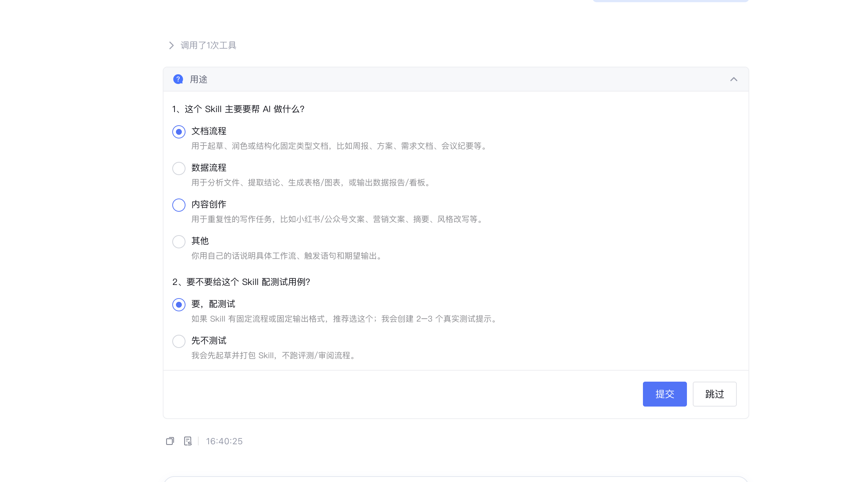Select the 数据流程 radio option
This screenshot has height=482, width=868.
pyautogui.click(x=179, y=168)
